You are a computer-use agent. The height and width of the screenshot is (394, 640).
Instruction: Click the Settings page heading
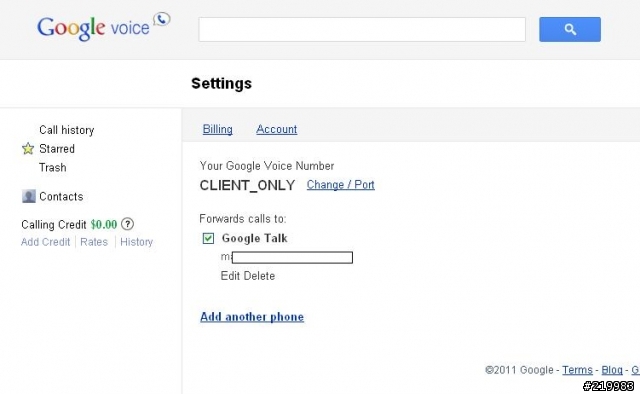tap(222, 83)
